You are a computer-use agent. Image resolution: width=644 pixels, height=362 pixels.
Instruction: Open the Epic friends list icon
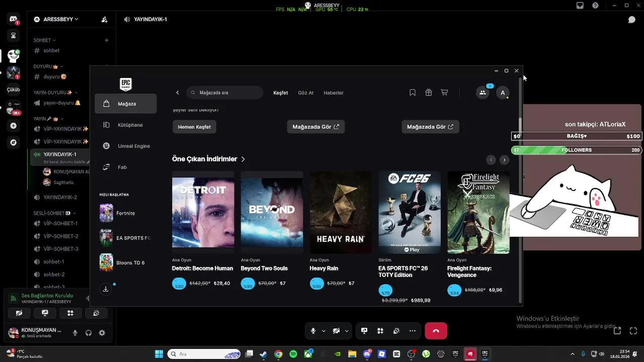482,93
